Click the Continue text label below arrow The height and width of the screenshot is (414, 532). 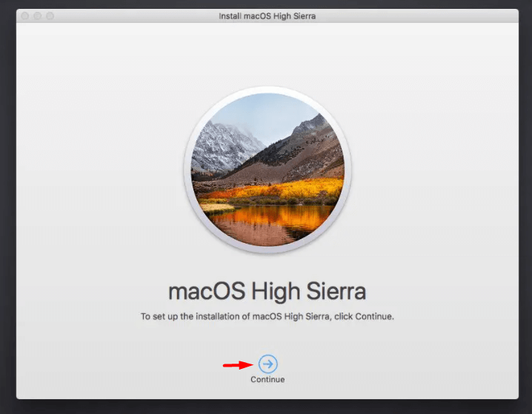point(267,380)
